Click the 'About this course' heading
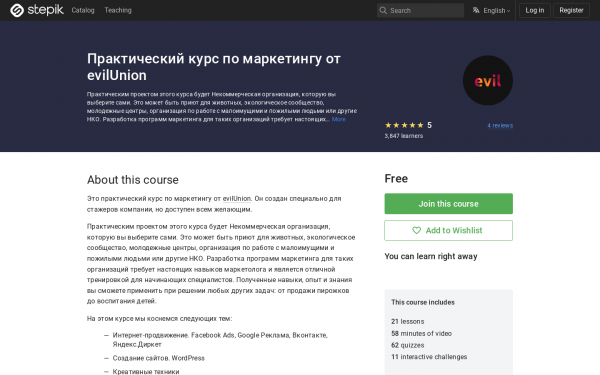The height and width of the screenshot is (375, 600). click(133, 180)
